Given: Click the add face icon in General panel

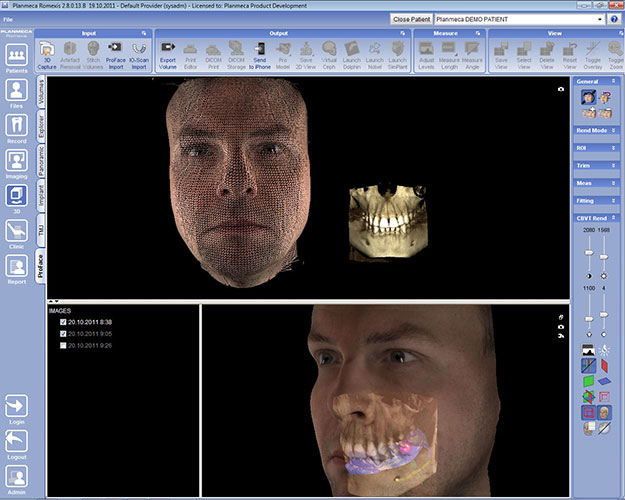Looking at the screenshot, I should click(x=589, y=113).
